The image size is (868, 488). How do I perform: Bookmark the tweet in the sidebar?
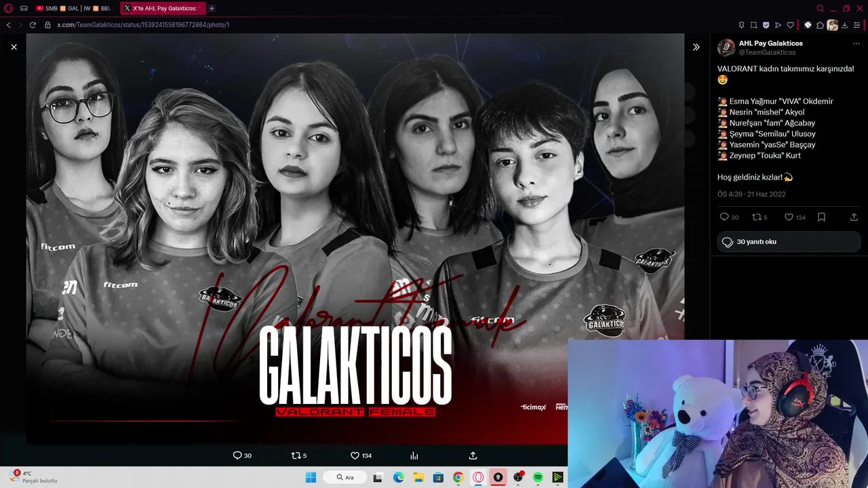(x=821, y=217)
